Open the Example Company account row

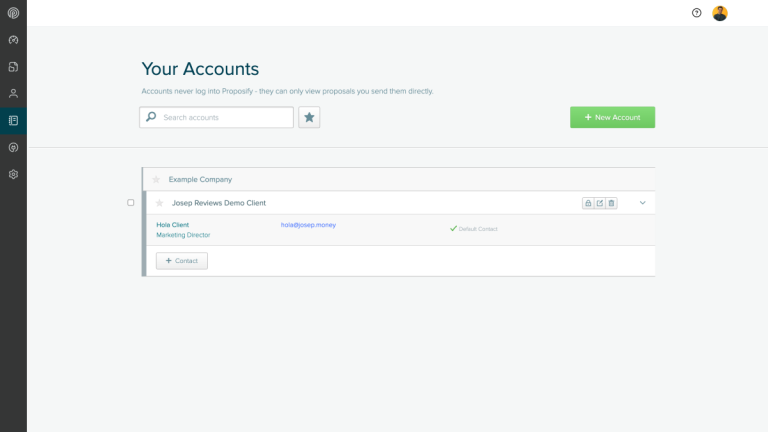pos(399,179)
